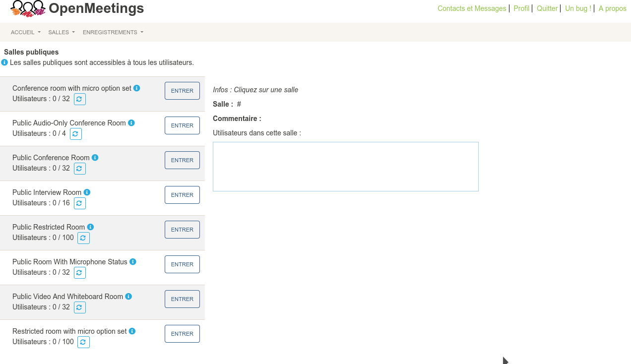This screenshot has height=364, width=631.
Task: Go to the Profil page
Action: [x=521, y=8]
